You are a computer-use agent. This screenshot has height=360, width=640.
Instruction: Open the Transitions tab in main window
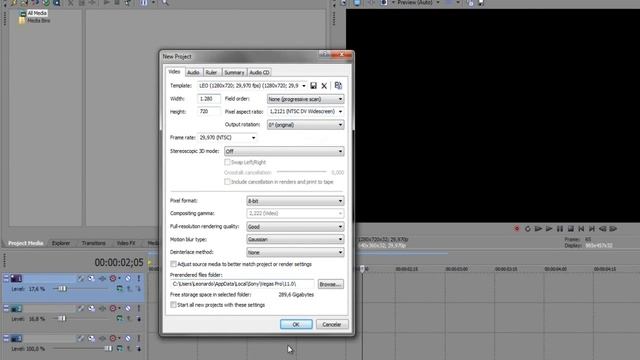point(93,243)
